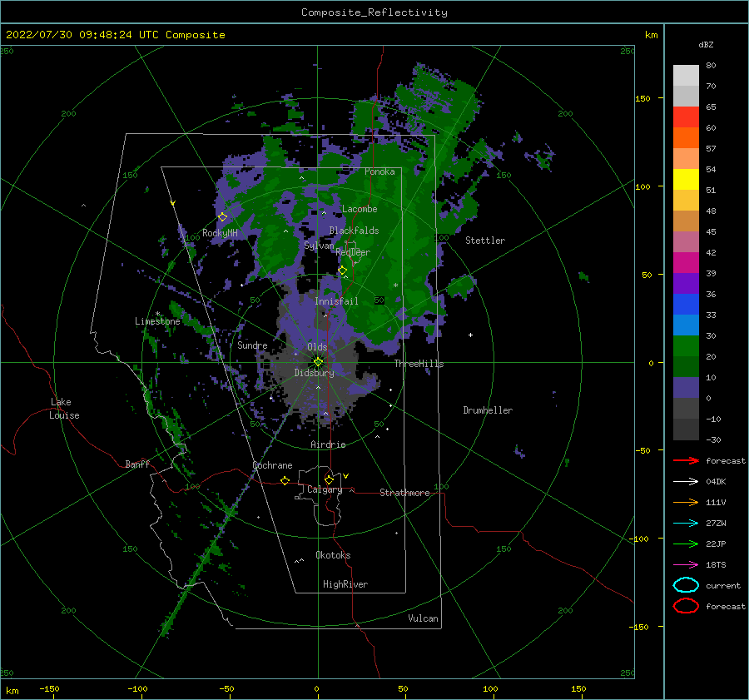Click the RockyMH label
The width and height of the screenshot is (749, 700).
pyautogui.click(x=220, y=233)
